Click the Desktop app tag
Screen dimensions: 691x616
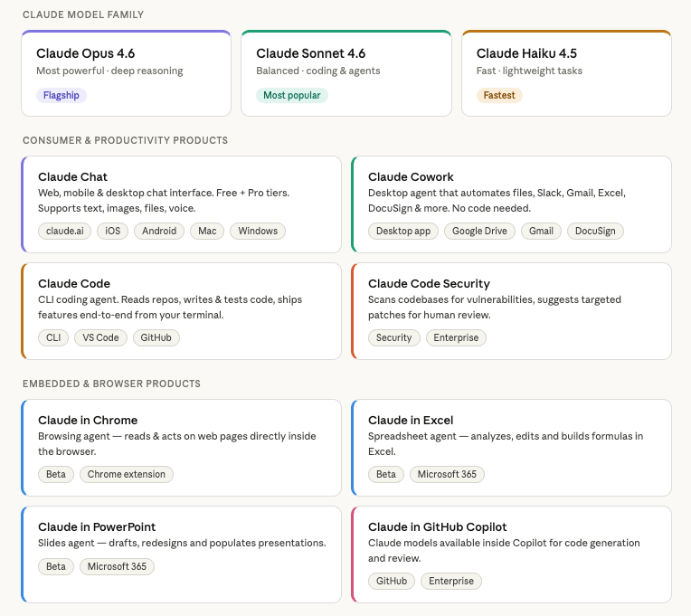(x=403, y=231)
